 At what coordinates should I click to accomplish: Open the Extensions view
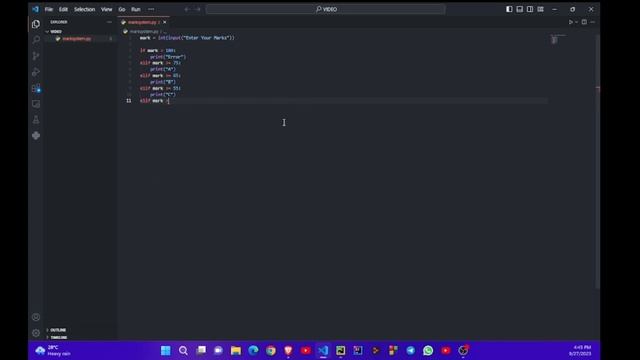(36, 88)
